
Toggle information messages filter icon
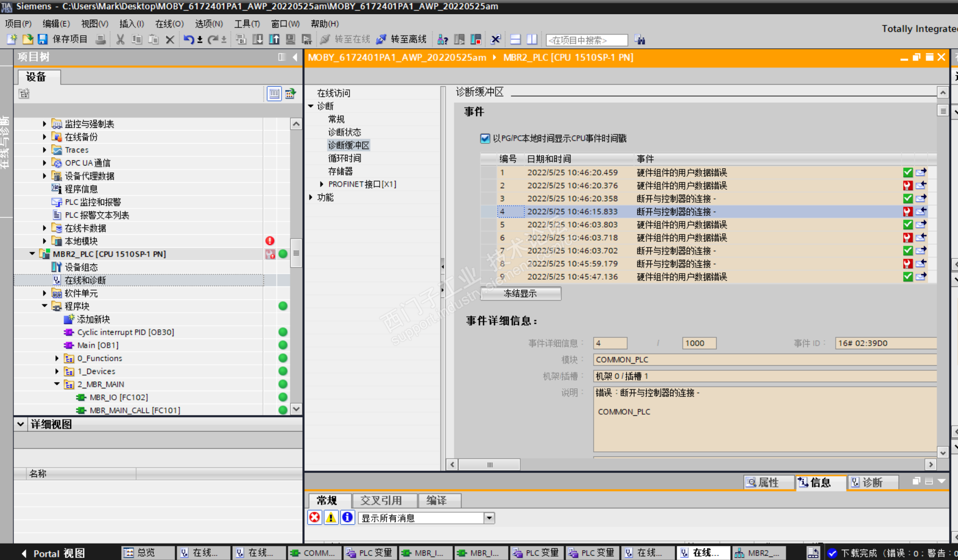(347, 518)
